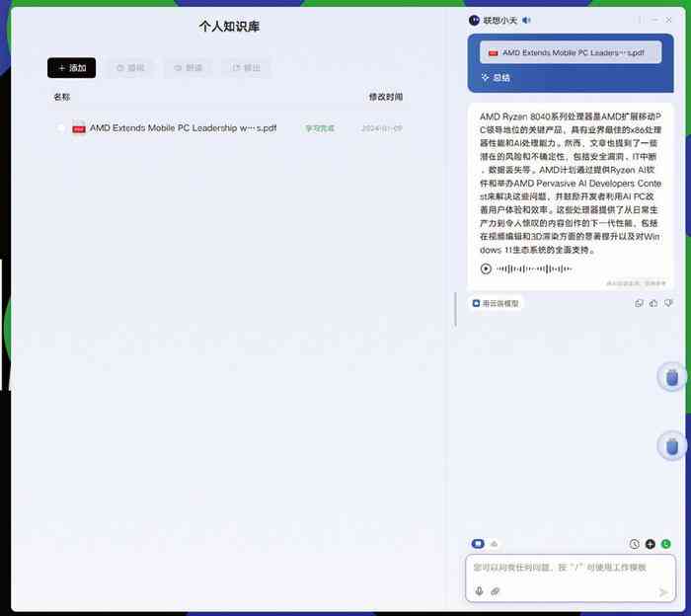
Task: Sort by the 修改时间 column header
Action: click(386, 97)
